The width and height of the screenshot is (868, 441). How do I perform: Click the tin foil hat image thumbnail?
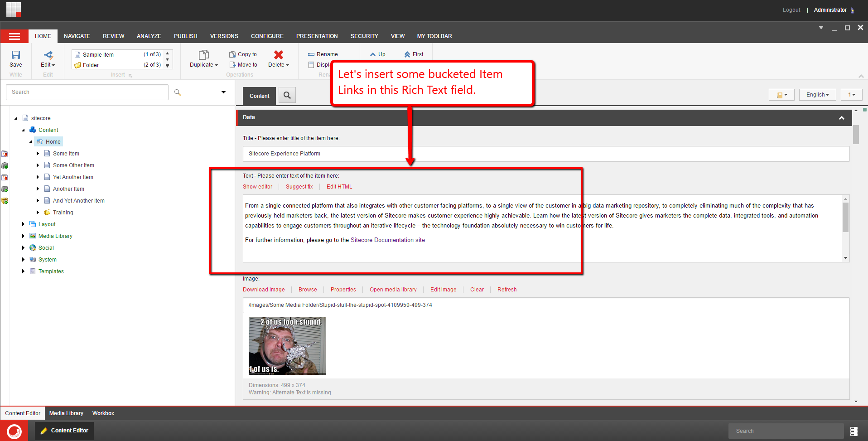pyautogui.click(x=287, y=346)
